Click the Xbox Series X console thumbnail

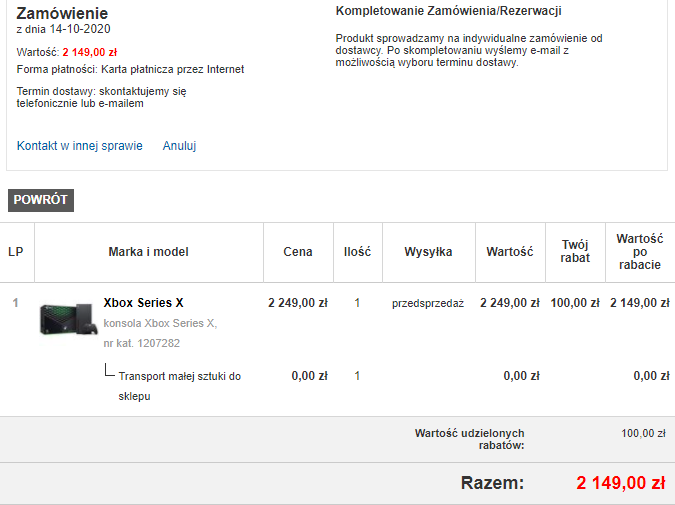click(68, 318)
